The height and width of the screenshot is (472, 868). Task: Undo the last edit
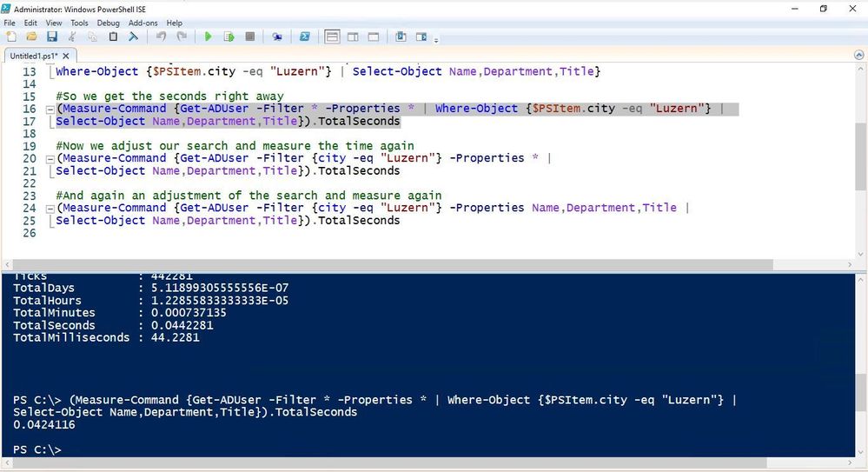tap(161, 37)
